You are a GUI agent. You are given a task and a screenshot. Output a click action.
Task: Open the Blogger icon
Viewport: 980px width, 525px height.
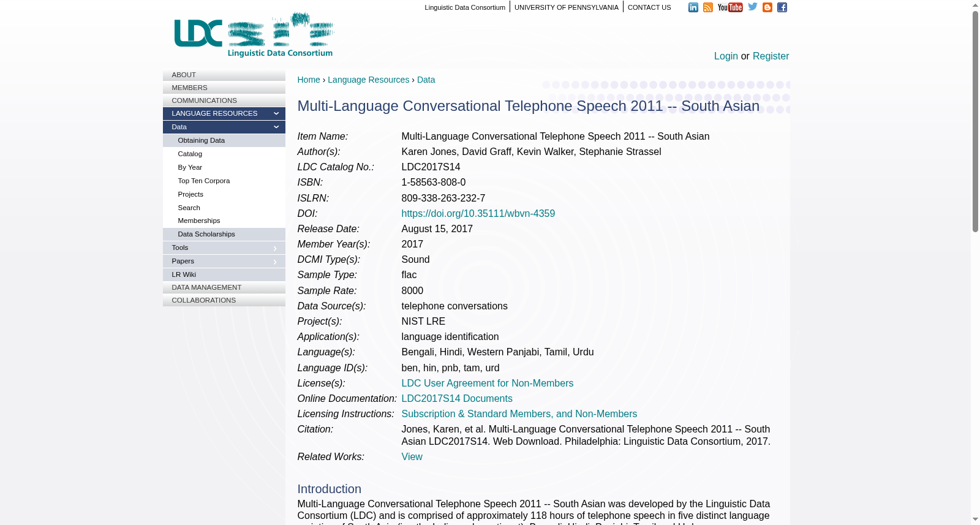pyautogui.click(x=767, y=7)
